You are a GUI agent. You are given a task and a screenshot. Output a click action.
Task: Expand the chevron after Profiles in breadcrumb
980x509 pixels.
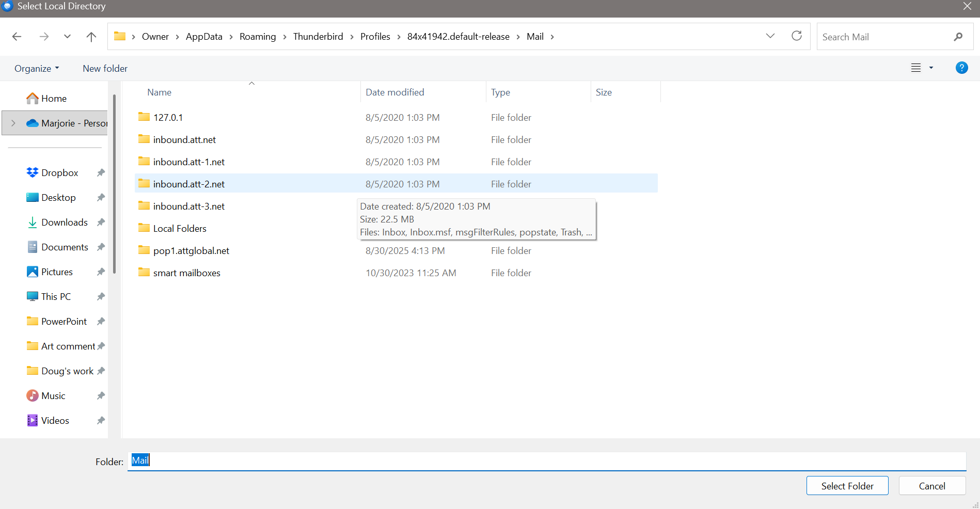point(399,37)
